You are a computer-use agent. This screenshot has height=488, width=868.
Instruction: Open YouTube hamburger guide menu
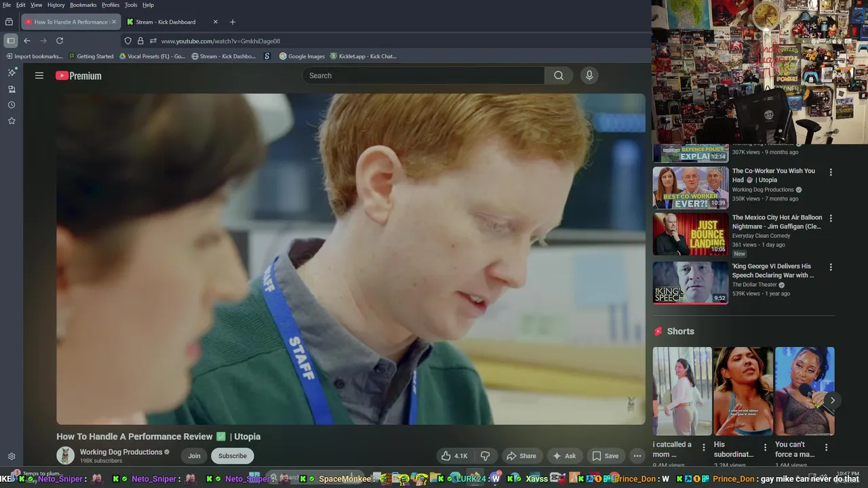(x=39, y=76)
